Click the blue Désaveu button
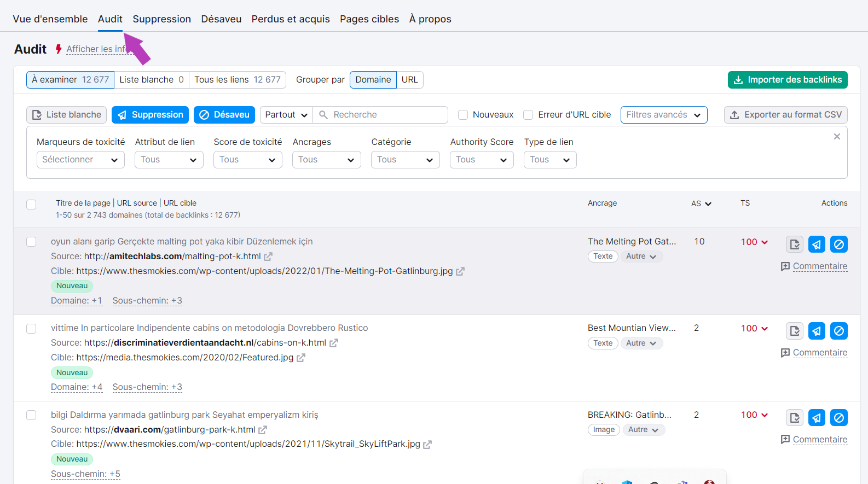Viewport: 868px width, 484px height. 224,115
